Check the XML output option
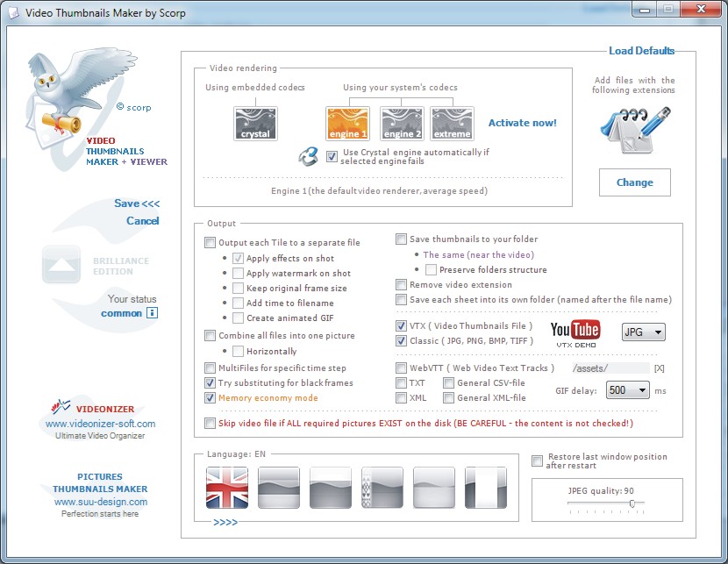 (401, 398)
